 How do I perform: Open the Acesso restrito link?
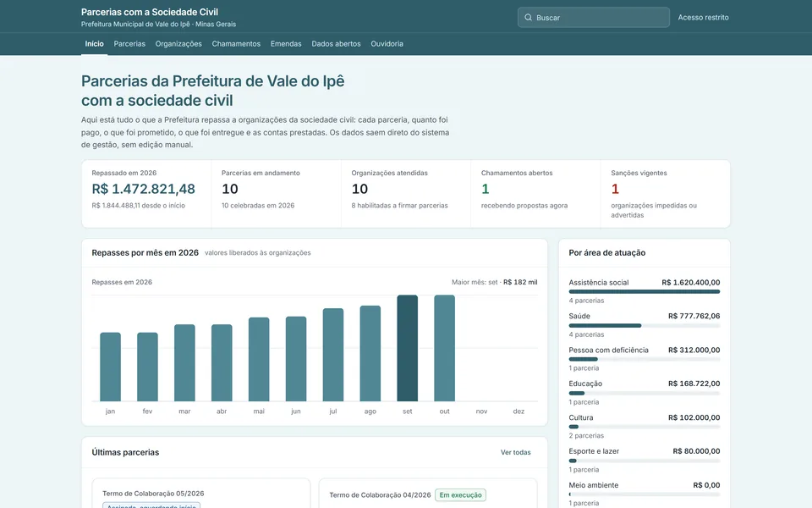[703, 18]
